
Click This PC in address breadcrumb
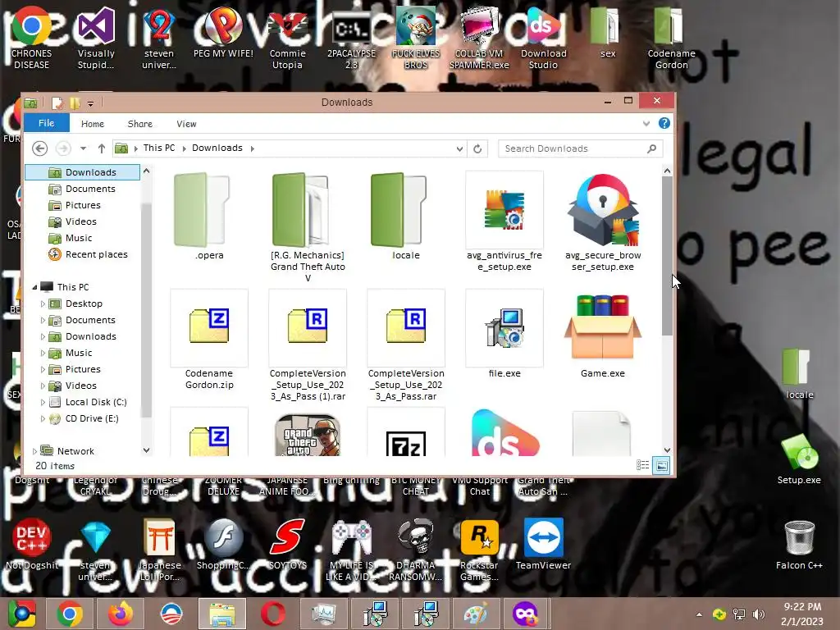pos(159,148)
